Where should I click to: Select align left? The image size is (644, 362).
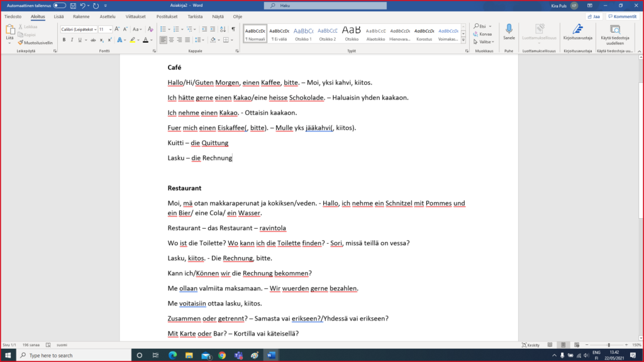click(163, 40)
